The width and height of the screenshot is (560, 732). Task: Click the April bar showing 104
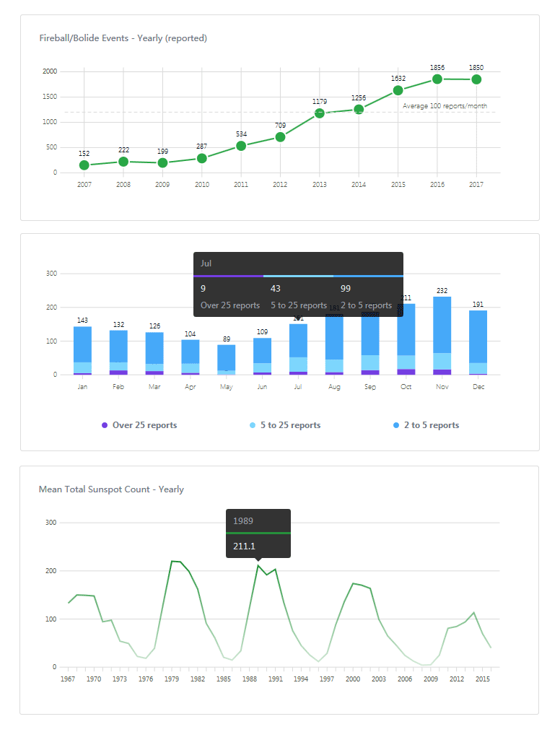coord(191,354)
